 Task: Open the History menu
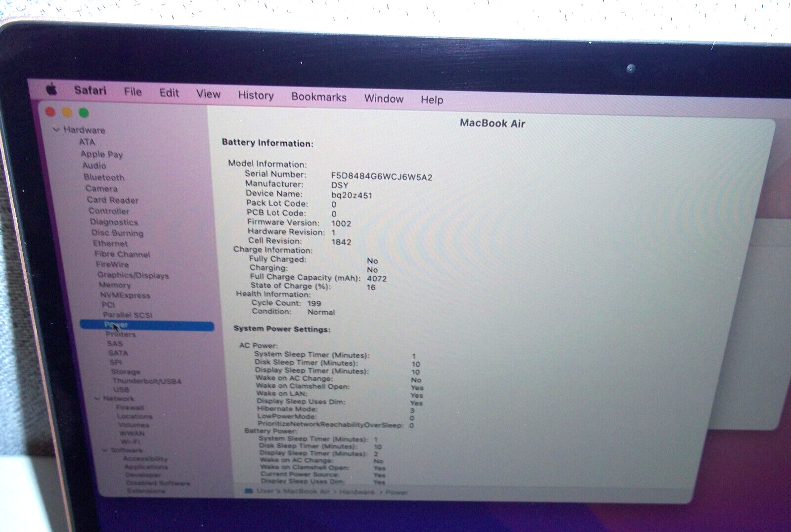click(x=256, y=95)
